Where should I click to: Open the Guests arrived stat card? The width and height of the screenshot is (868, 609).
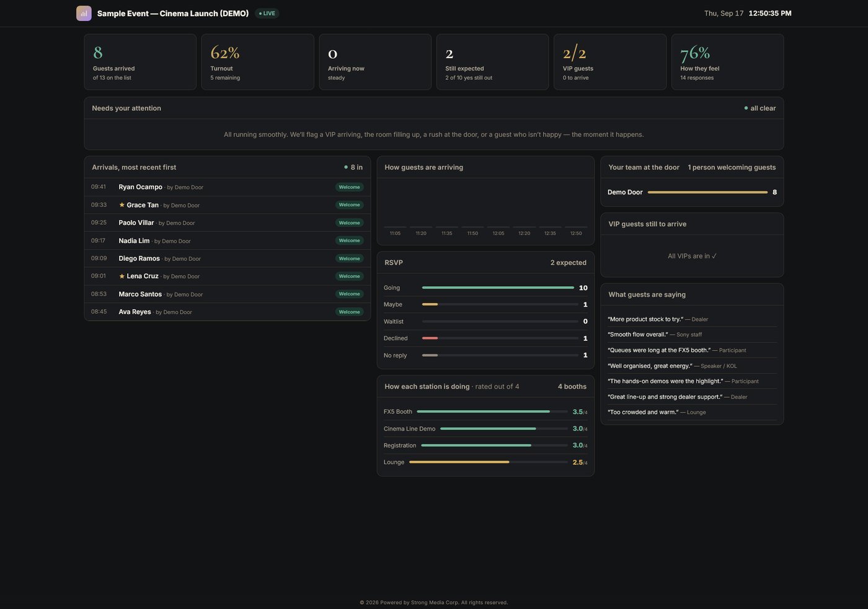140,62
